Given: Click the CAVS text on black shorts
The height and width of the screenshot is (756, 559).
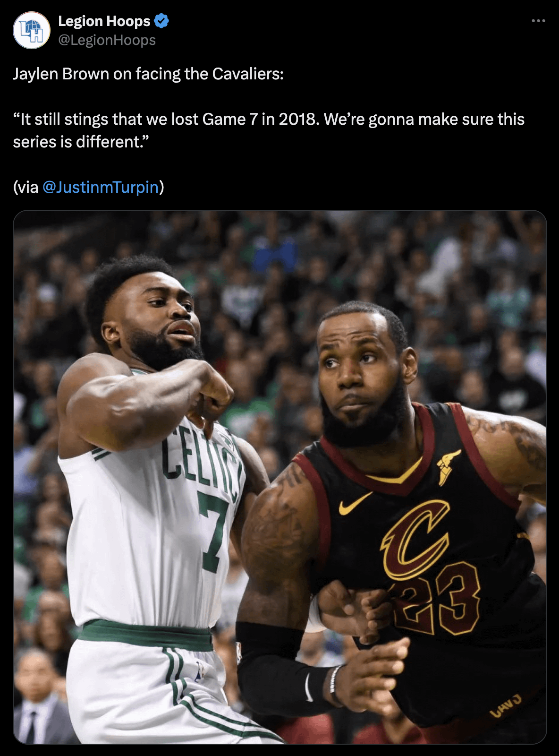Looking at the screenshot, I should (505, 705).
